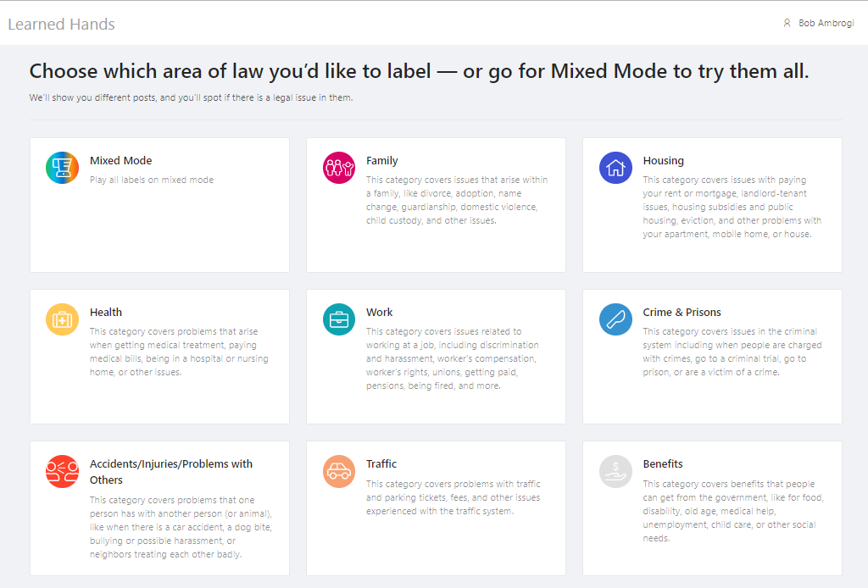Screen dimensions: 868x588
Task: Click the gray Benefits dollar-hand icon
Action: click(615, 471)
